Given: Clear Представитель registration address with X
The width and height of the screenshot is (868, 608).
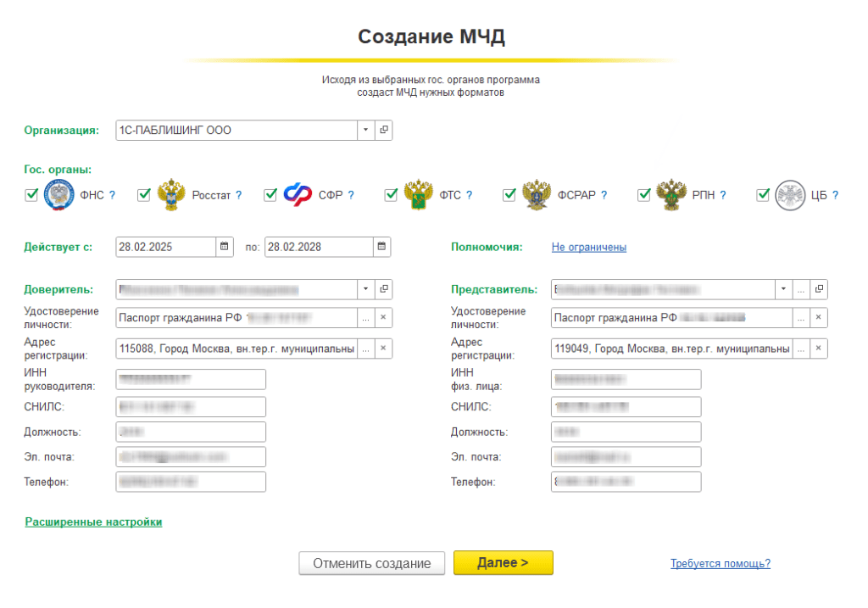Looking at the screenshot, I should (x=819, y=349).
